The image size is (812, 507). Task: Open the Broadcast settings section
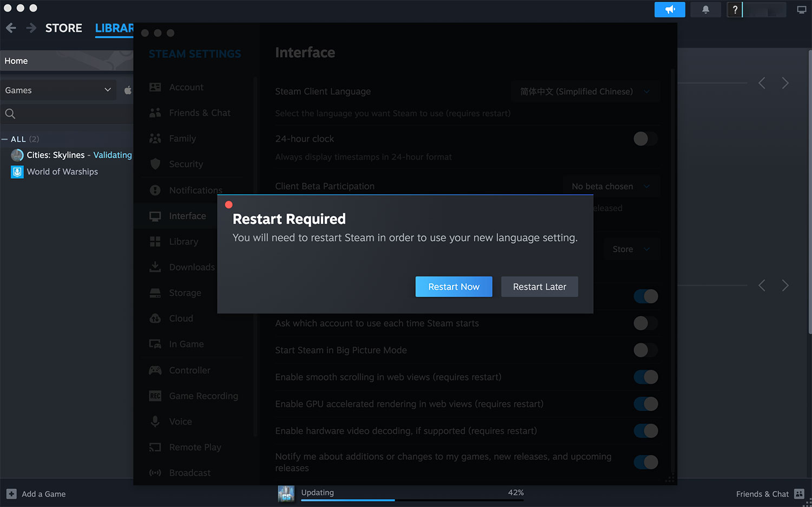(189, 472)
